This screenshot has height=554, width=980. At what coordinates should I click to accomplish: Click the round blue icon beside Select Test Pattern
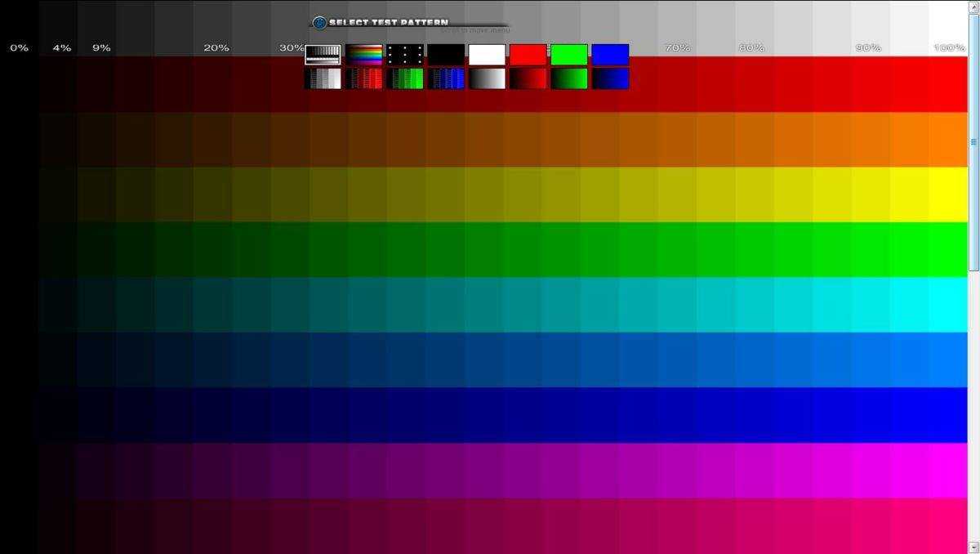tap(319, 23)
